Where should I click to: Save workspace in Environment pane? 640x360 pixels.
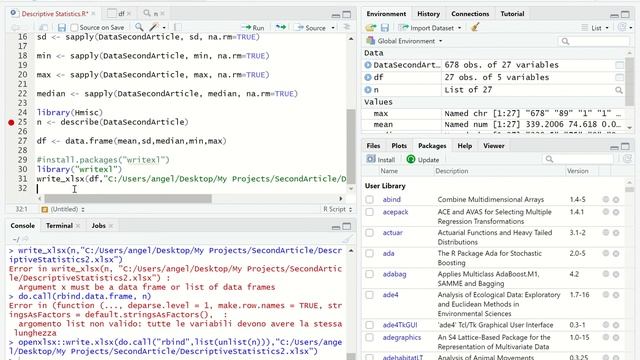click(384, 28)
